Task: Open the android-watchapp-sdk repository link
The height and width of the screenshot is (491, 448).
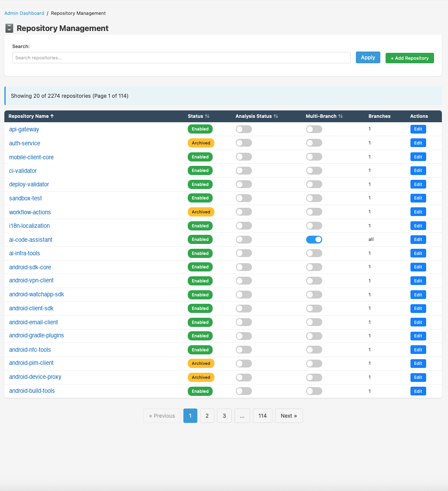Action: pyautogui.click(x=36, y=294)
